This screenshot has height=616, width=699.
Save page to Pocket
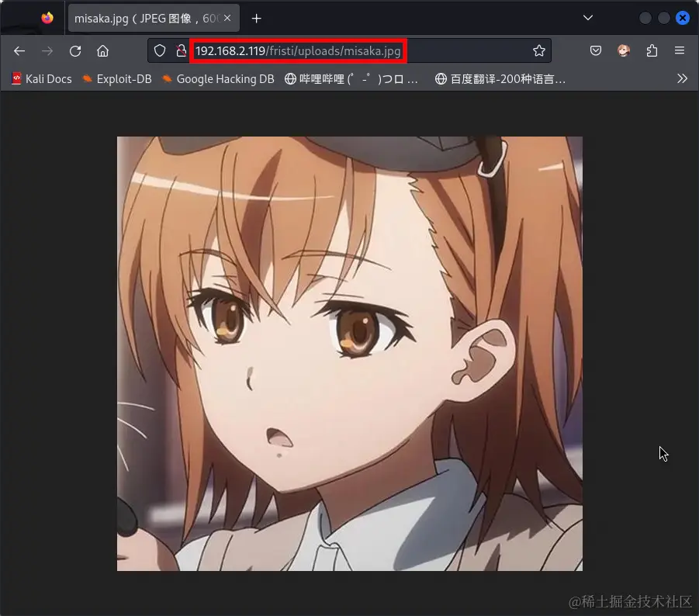[596, 50]
